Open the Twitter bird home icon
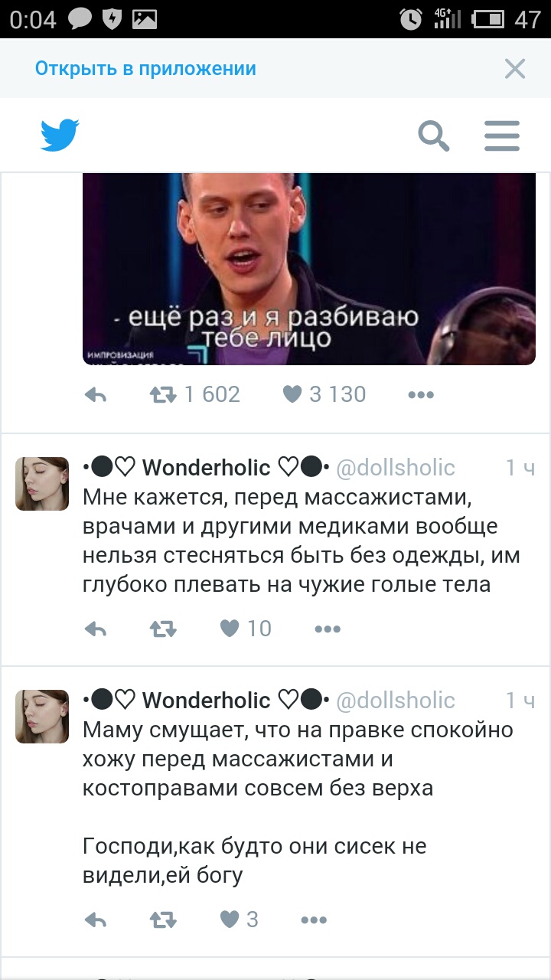This screenshot has height=980, width=551. click(60, 136)
